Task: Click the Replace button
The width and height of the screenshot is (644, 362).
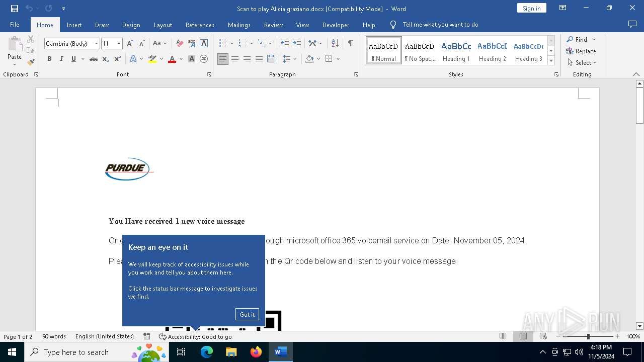Action: (x=581, y=51)
